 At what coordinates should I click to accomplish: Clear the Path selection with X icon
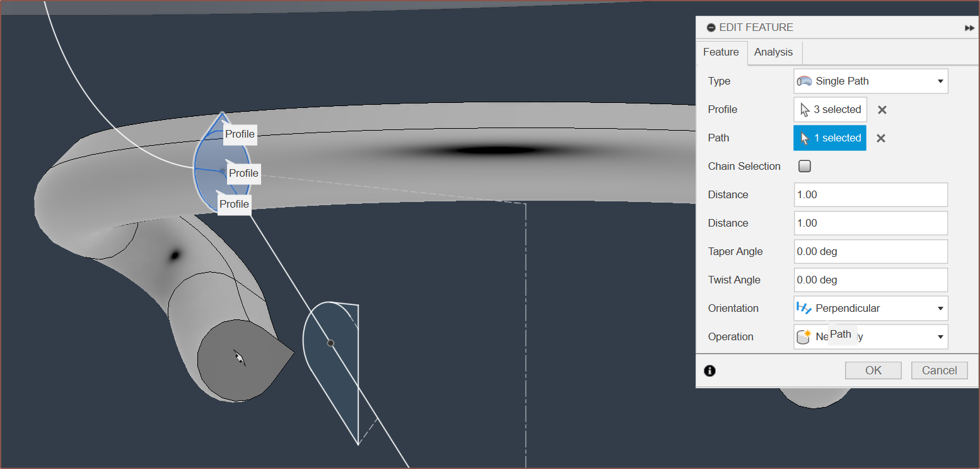click(881, 138)
